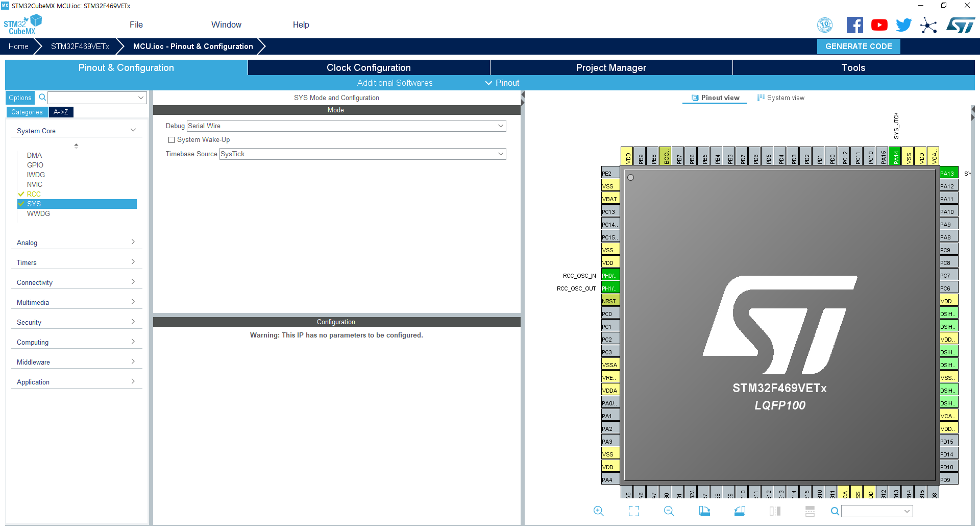Click the Categories view button
The width and height of the screenshot is (980, 531).
pyautogui.click(x=27, y=112)
